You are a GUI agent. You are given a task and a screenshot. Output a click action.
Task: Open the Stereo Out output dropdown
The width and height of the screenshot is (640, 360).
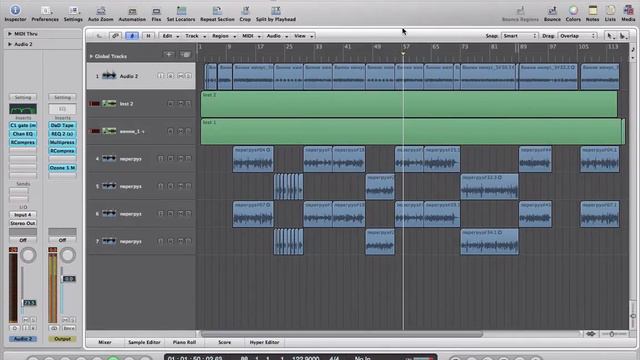pos(23,223)
